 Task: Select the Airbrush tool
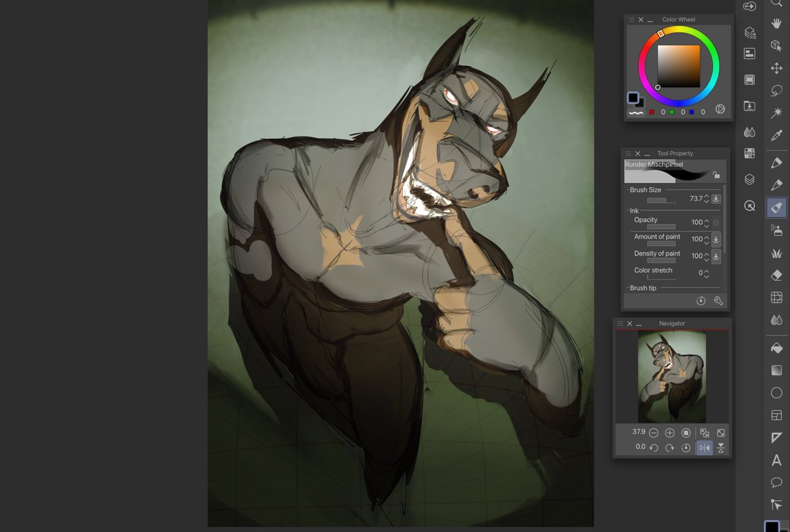click(776, 230)
